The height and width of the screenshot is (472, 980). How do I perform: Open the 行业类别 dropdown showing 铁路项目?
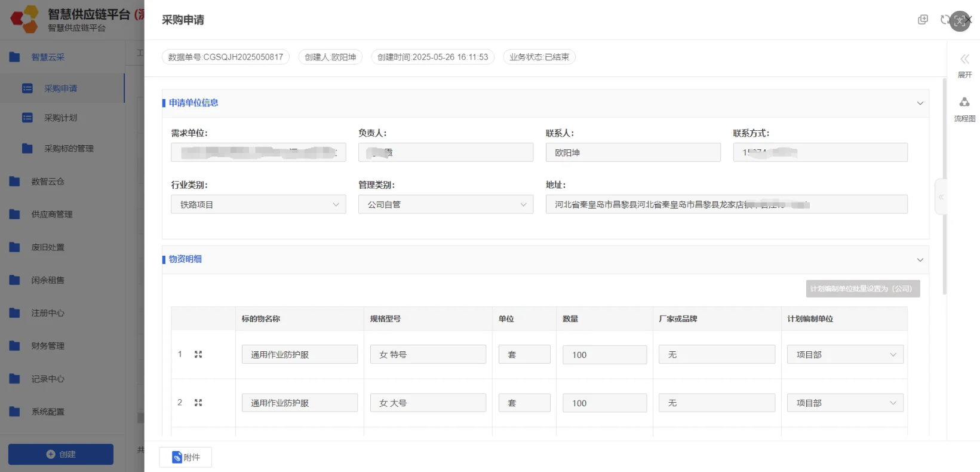pyautogui.click(x=259, y=204)
